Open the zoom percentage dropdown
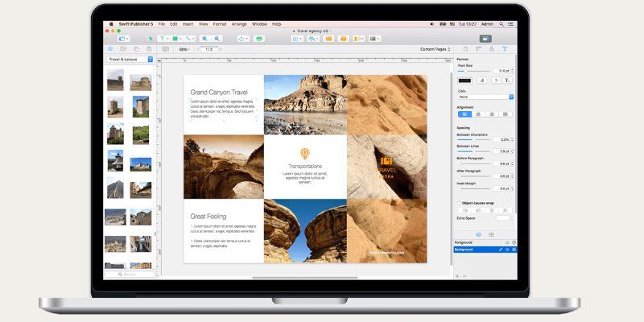 pyautogui.click(x=184, y=49)
